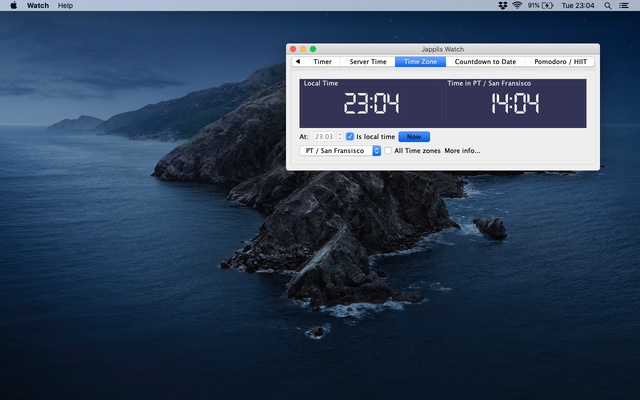The width and height of the screenshot is (640, 400).
Task: Open the Countdown to Date tab
Action: pyautogui.click(x=485, y=62)
